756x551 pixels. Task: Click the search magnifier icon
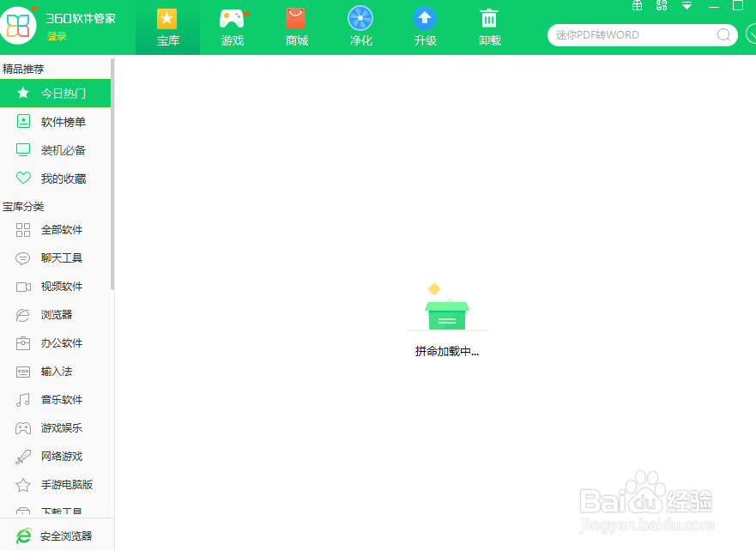click(x=723, y=34)
